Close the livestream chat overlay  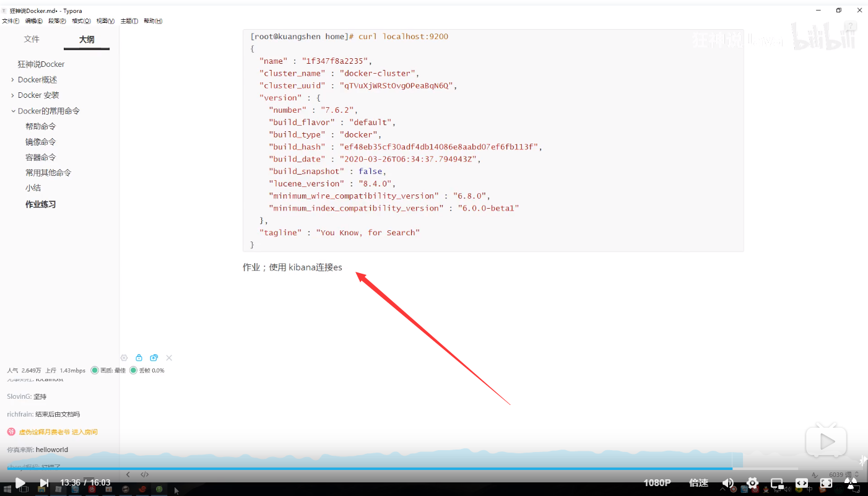pyautogui.click(x=169, y=358)
